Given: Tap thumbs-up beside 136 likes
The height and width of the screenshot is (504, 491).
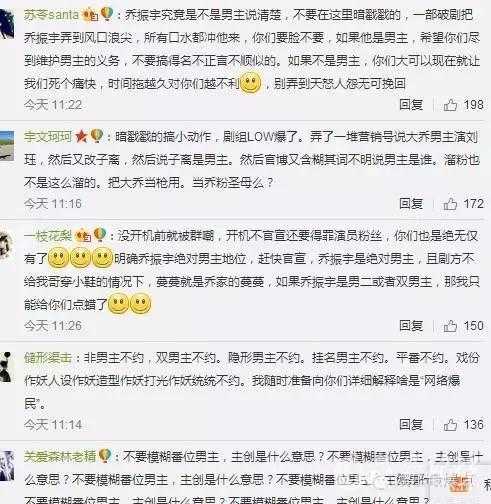Looking at the screenshot, I should tap(450, 425).
